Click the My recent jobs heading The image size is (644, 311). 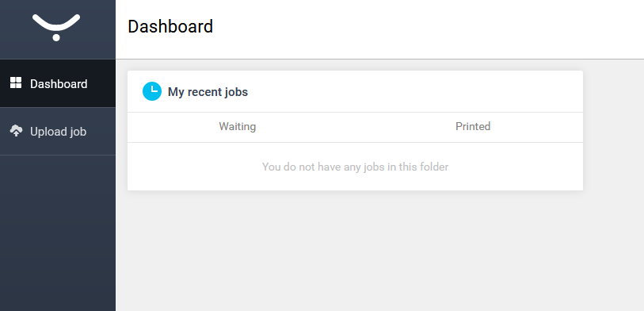tap(208, 92)
